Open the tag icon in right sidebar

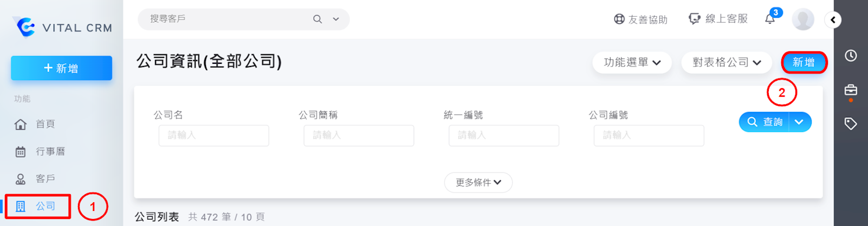851,124
